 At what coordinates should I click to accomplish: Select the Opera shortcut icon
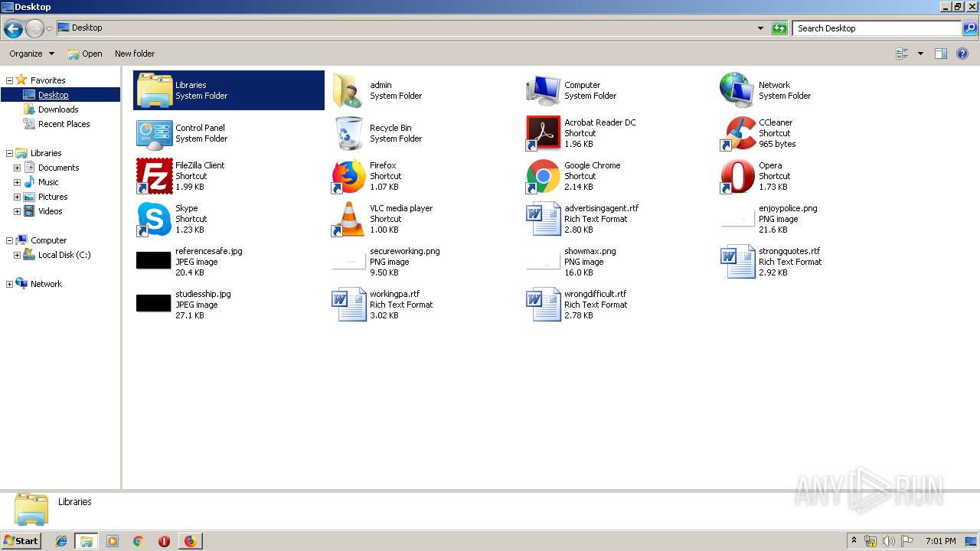point(737,176)
